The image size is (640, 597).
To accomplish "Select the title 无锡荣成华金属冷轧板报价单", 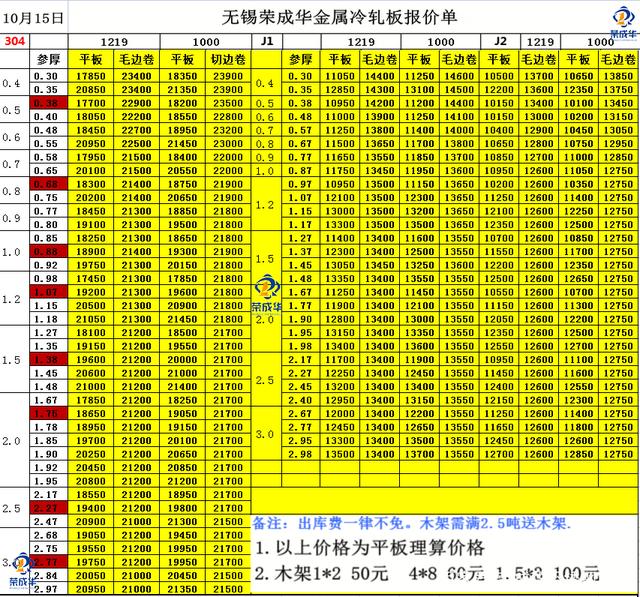I will pyautogui.click(x=339, y=18).
